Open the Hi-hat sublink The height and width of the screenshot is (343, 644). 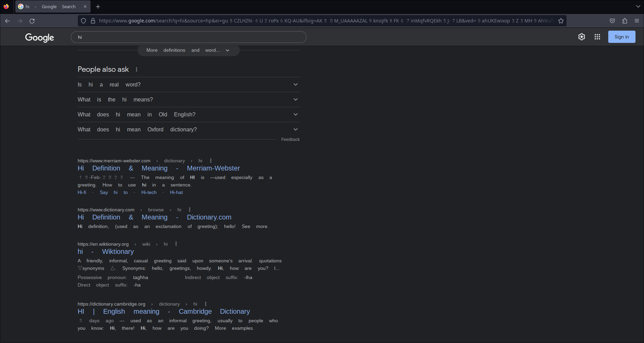(176, 192)
